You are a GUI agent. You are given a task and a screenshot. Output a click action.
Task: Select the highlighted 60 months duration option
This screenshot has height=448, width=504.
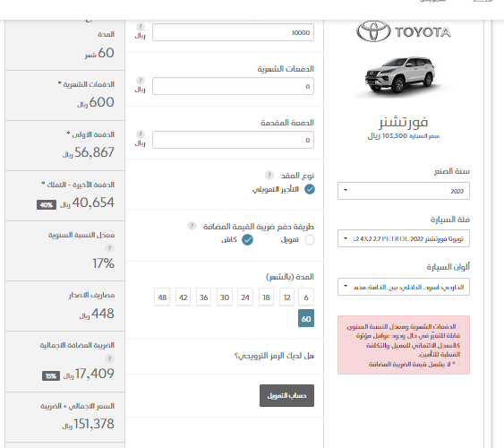tap(306, 318)
